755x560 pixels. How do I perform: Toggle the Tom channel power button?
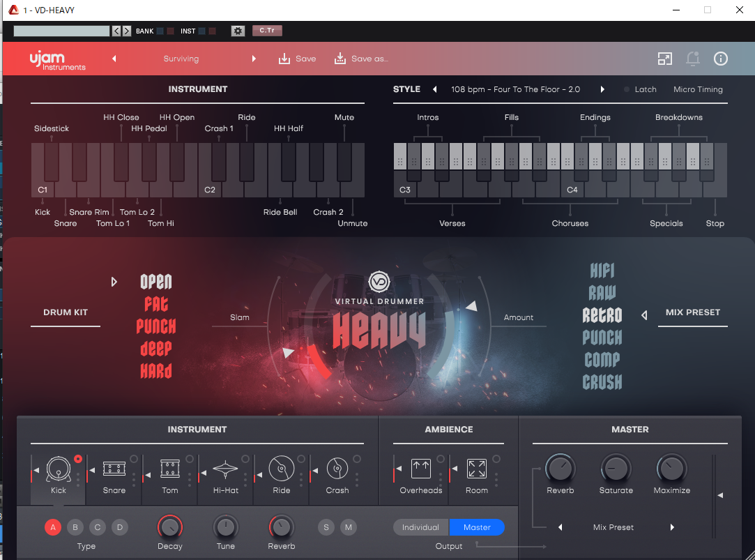[190, 459]
